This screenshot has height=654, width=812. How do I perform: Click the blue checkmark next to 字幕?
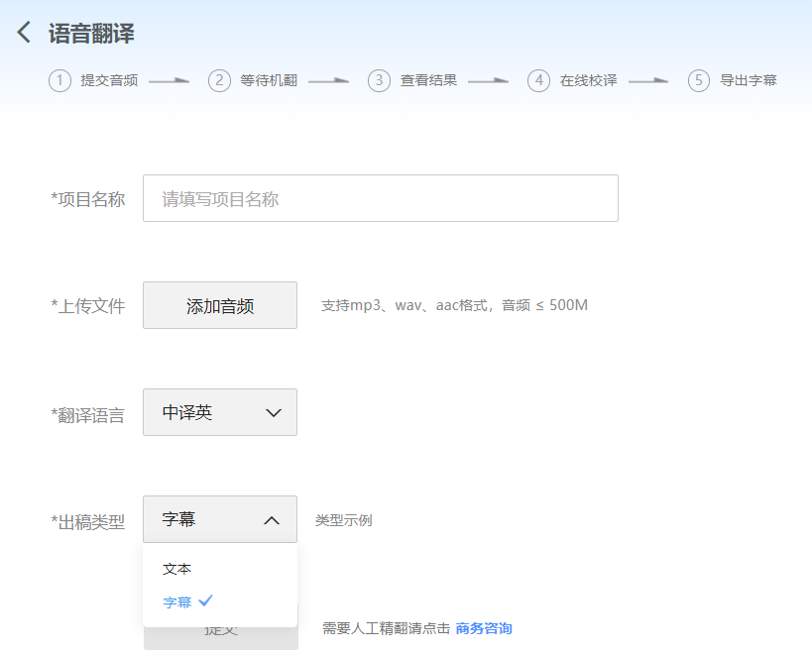pos(206,600)
